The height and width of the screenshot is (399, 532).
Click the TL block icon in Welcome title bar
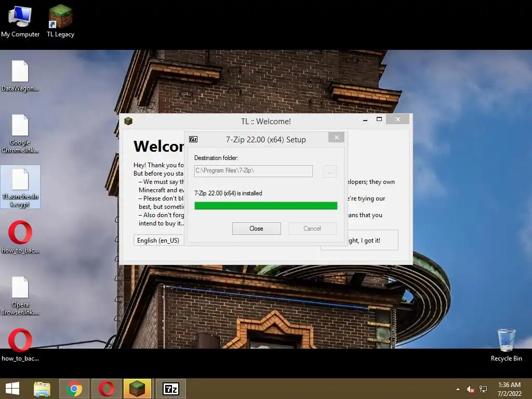click(128, 121)
